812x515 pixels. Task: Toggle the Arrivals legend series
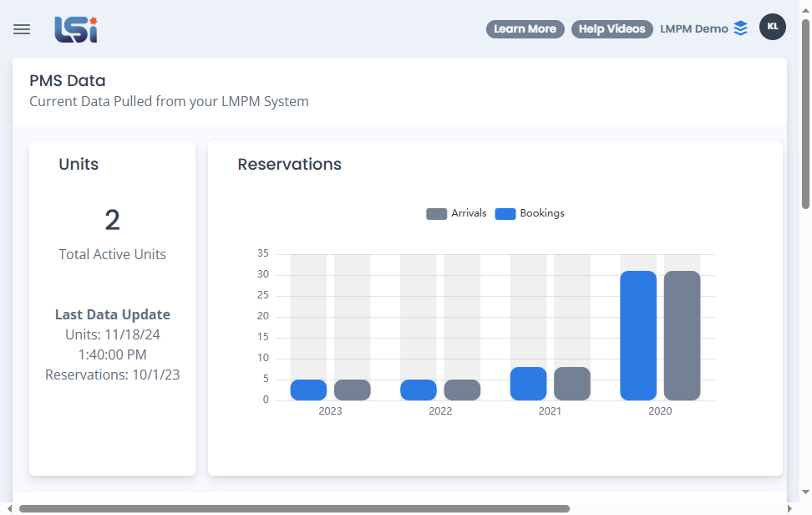(456, 213)
